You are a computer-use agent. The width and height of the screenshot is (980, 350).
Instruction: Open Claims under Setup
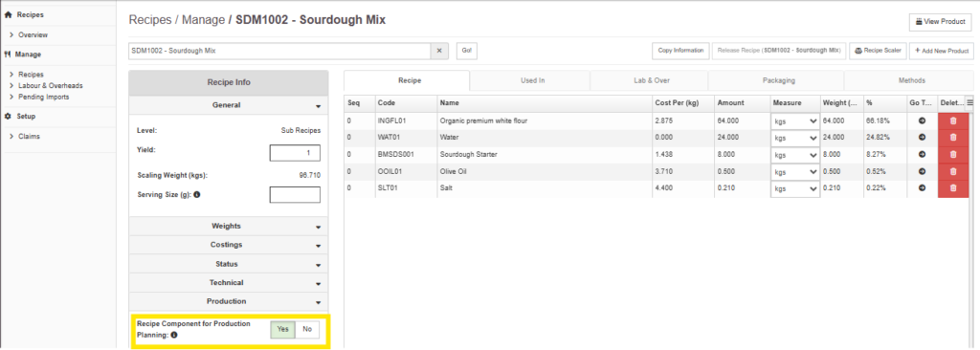click(29, 136)
